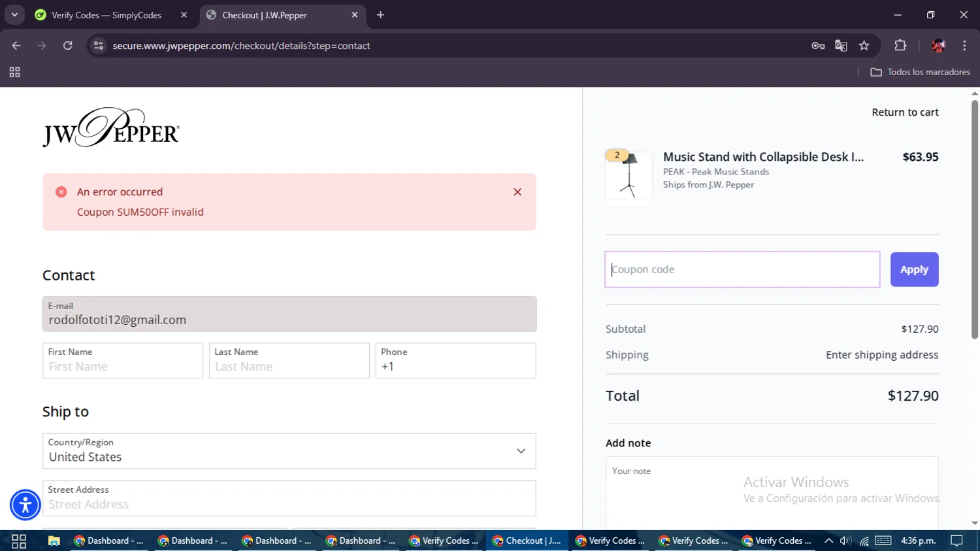The image size is (980, 551).
Task: View site information icon in address bar
Action: tap(99, 46)
